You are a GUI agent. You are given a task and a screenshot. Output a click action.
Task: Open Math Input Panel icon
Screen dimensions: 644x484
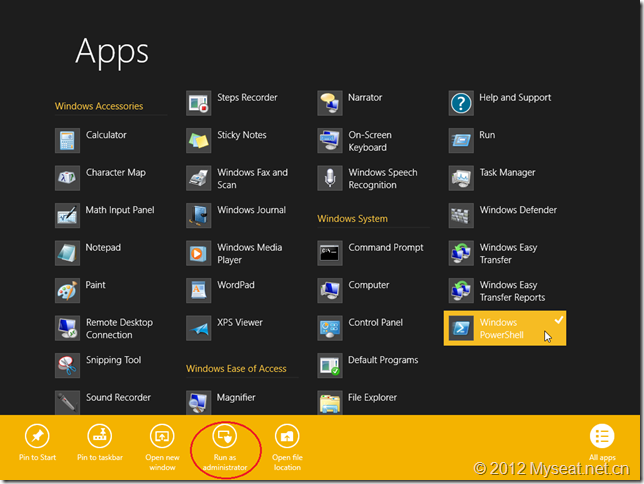(67, 215)
